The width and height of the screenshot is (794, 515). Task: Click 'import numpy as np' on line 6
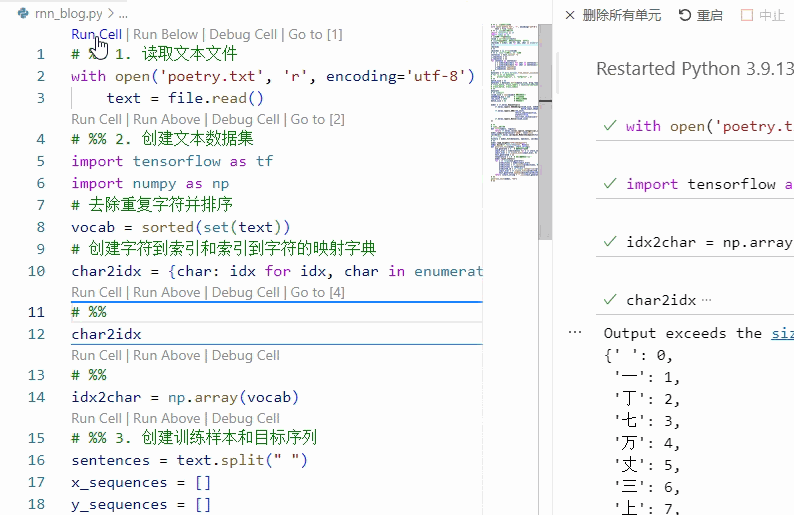coord(150,183)
